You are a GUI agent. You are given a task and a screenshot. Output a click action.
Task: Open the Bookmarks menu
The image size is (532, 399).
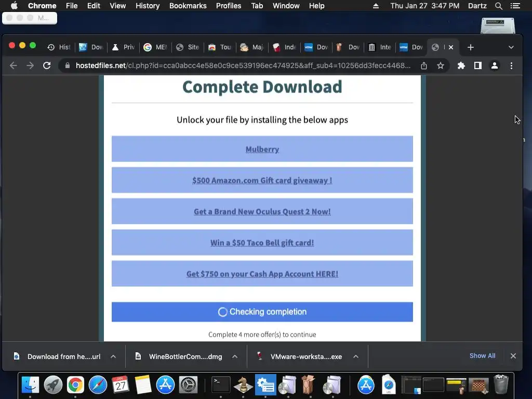(188, 6)
